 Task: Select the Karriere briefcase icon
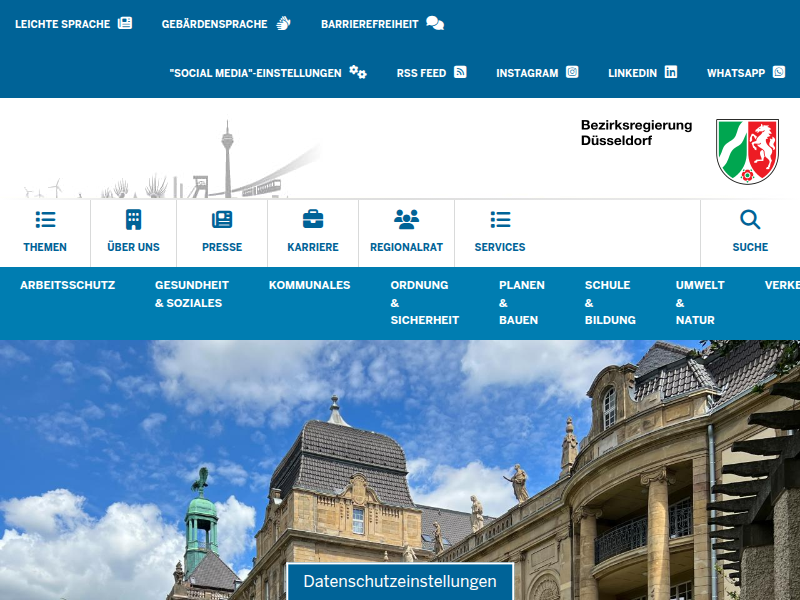314,219
